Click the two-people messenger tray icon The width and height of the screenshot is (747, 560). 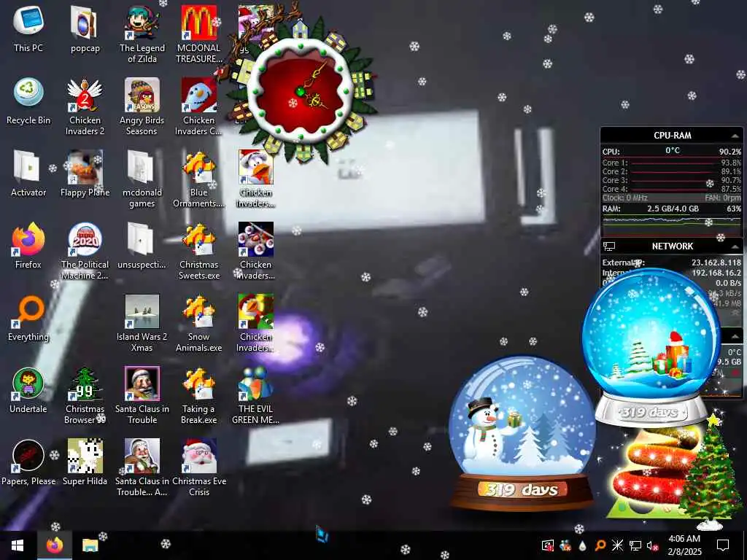click(x=565, y=545)
